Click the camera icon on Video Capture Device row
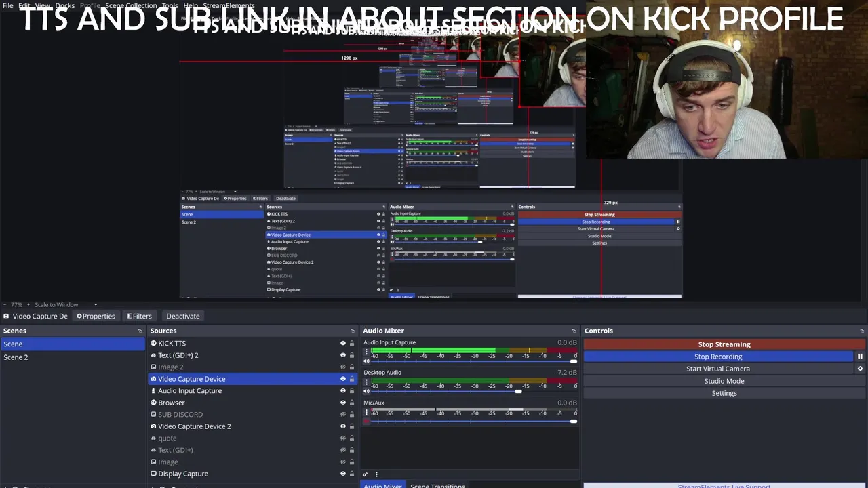This screenshot has width=868, height=488. 153,379
